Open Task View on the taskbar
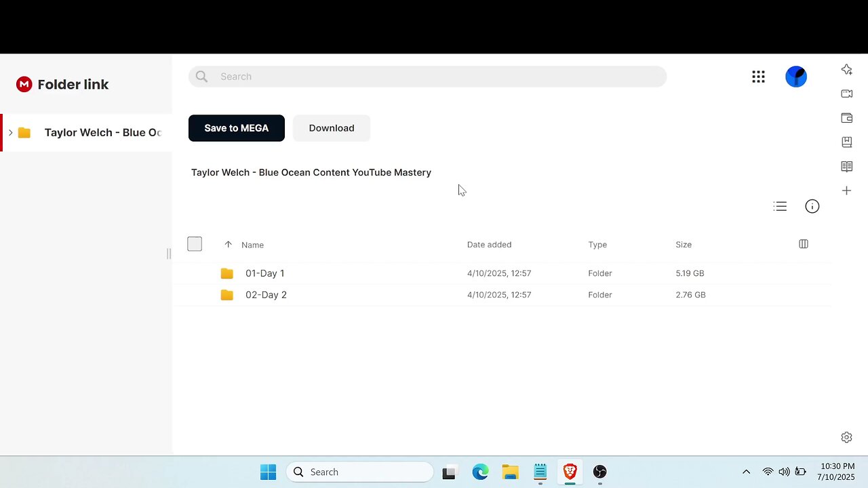 (448, 472)
